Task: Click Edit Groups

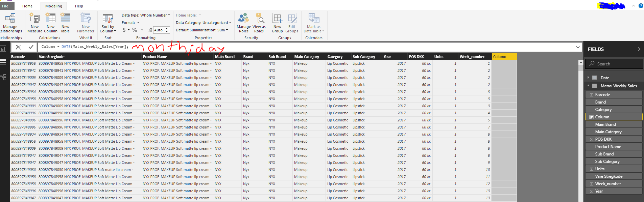Action: pos(292,23)
